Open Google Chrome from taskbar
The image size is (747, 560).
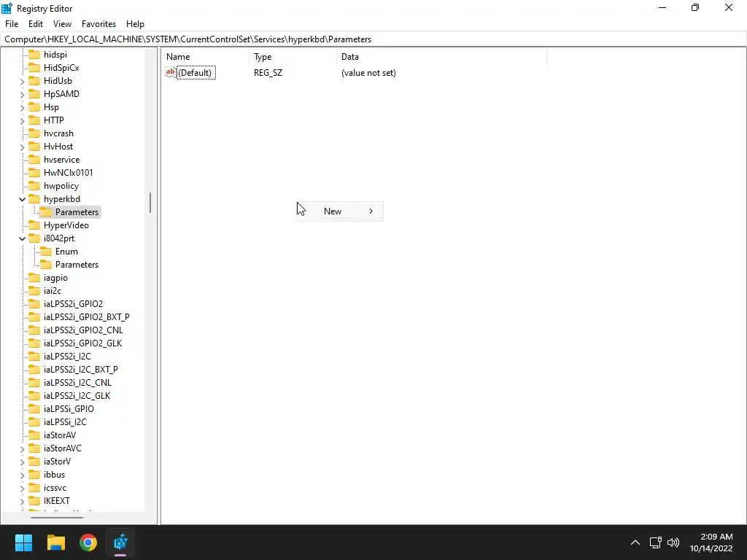88,542
